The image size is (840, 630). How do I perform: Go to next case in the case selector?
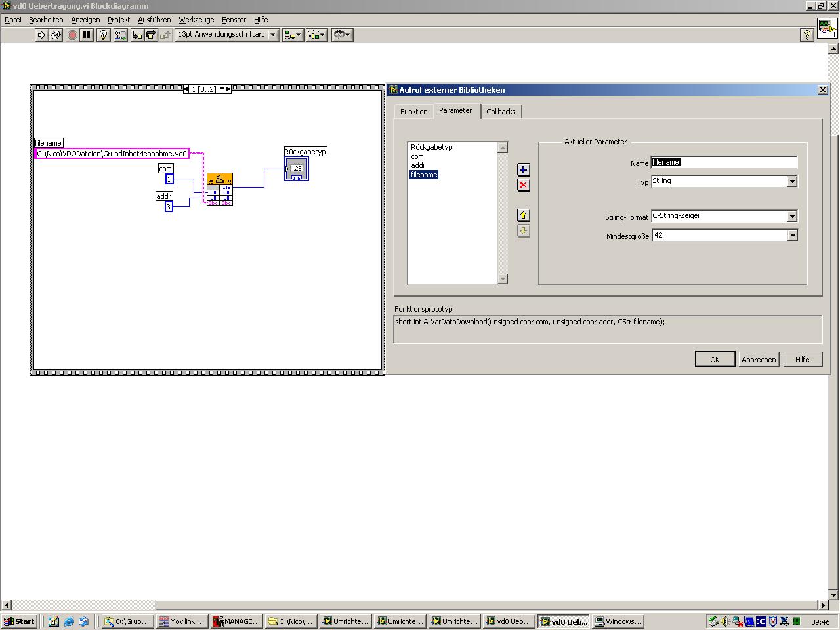228,89
